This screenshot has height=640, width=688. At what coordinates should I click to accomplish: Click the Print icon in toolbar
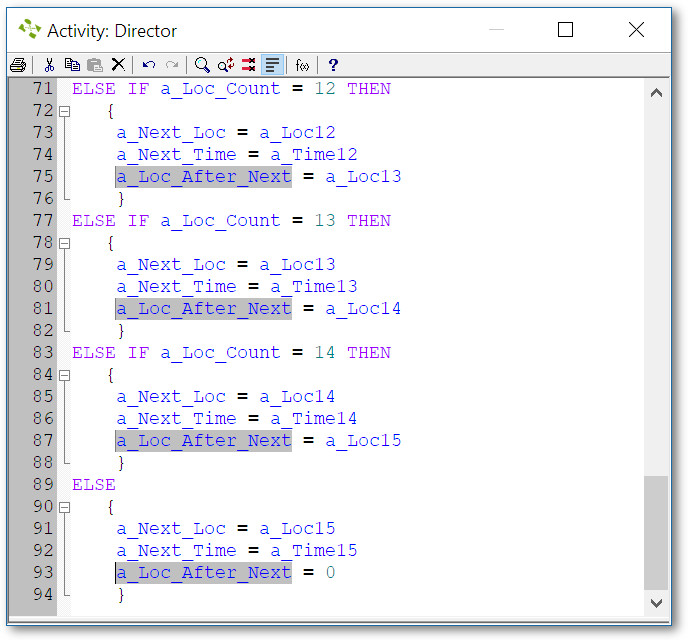[18, 65]
